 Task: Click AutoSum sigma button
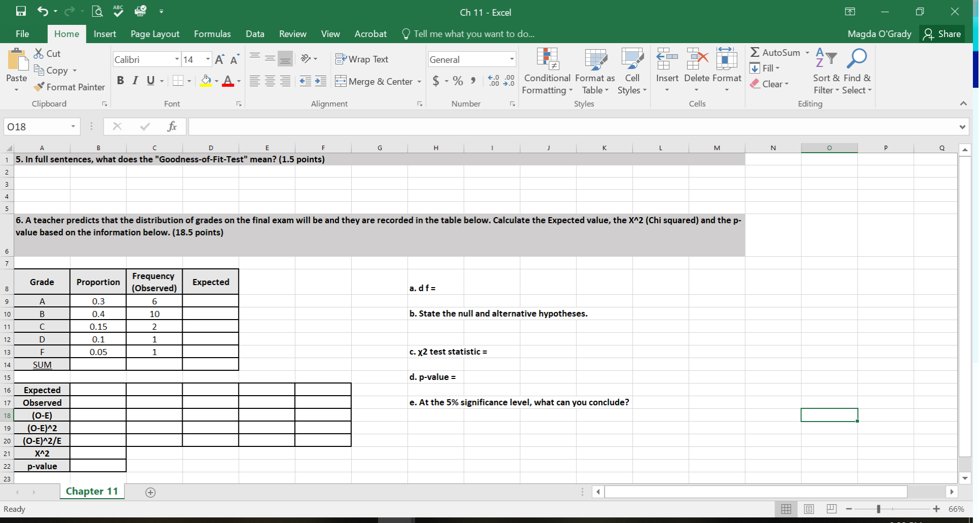pos(775,52)
